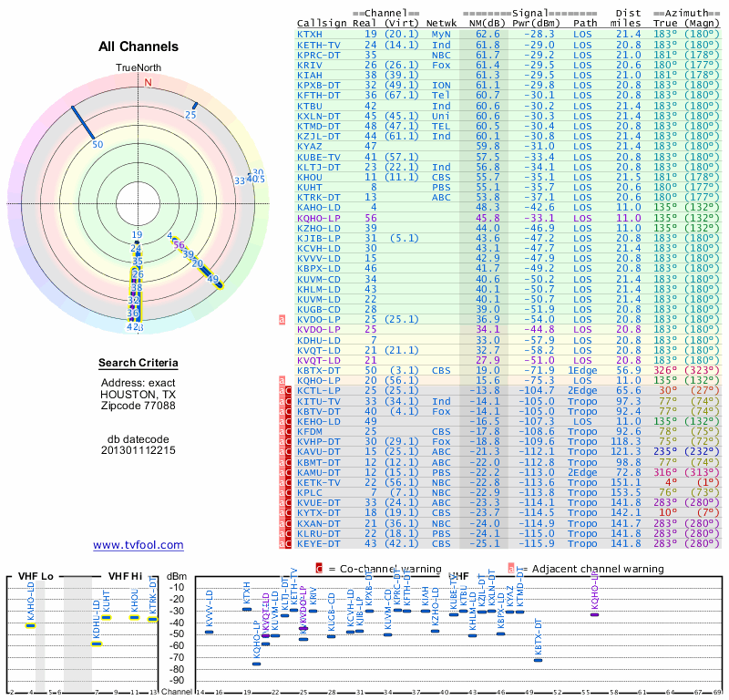Click the Callsign column header
This screenshot has width=729, height=700.
pyautogui.click(x=322, y=23)
